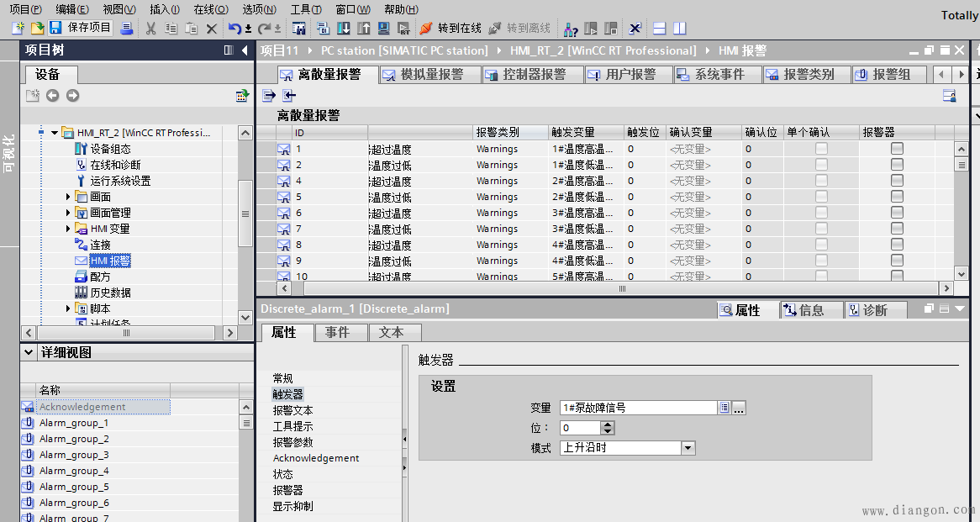
Task: Click the 变量 input field with 1#泵故障信号
Action: (637, 408)
